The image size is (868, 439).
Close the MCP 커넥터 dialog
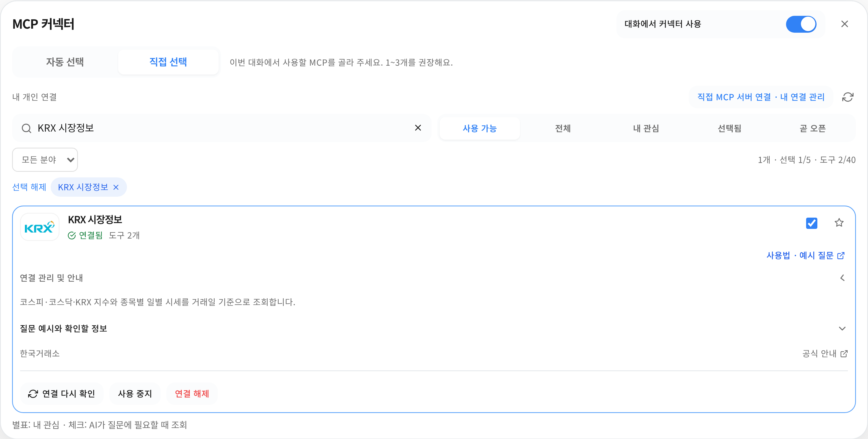click(844, 24)
